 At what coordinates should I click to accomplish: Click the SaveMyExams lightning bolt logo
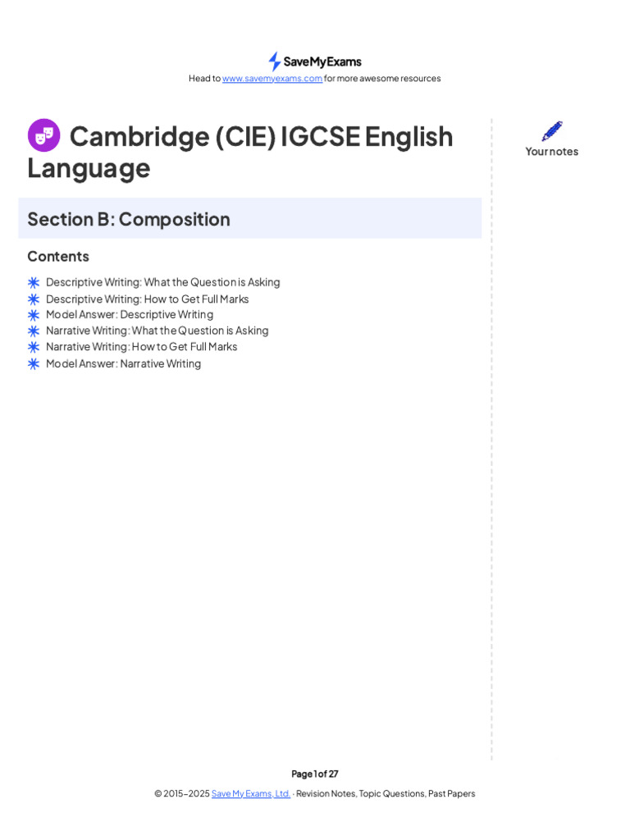(x=275, y=62)
